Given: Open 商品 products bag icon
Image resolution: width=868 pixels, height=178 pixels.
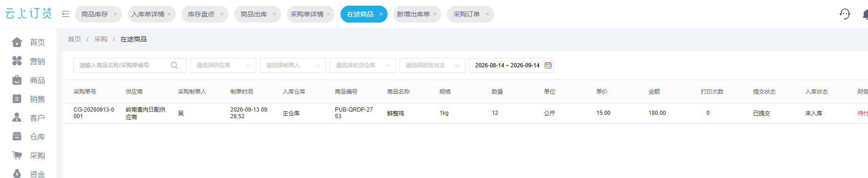Looking at the screenshot, I should (17, 80).
